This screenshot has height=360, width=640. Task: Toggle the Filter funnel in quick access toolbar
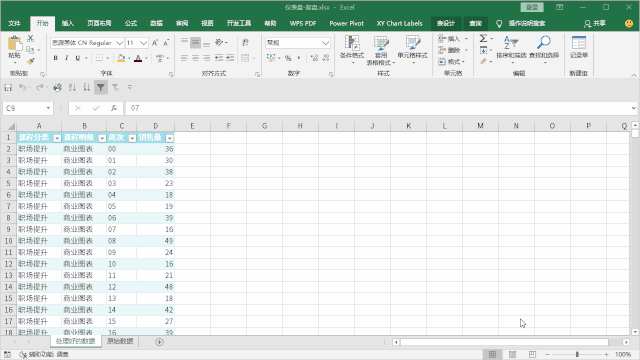101,87
